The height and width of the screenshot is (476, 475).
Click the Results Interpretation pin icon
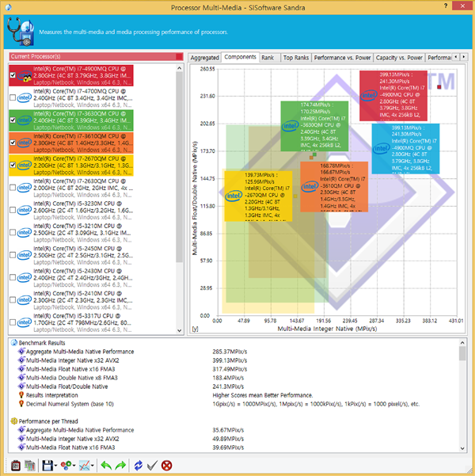point(21,395)
